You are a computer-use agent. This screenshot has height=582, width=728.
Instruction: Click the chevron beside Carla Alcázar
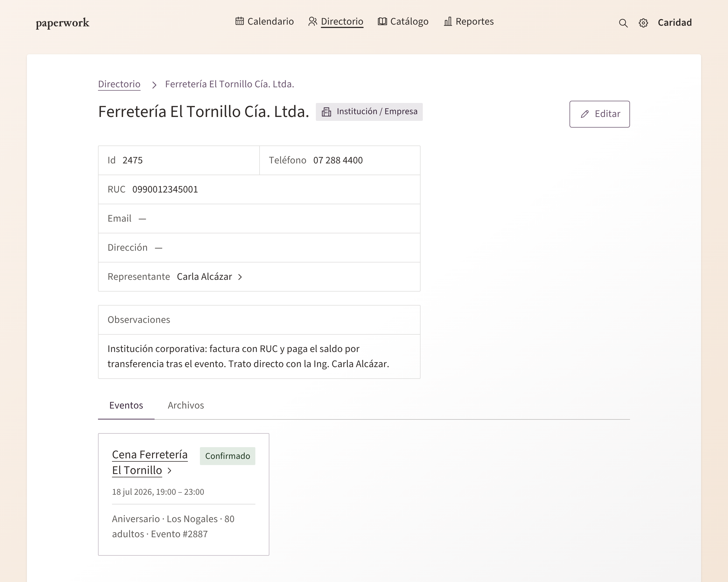(240, 277)
